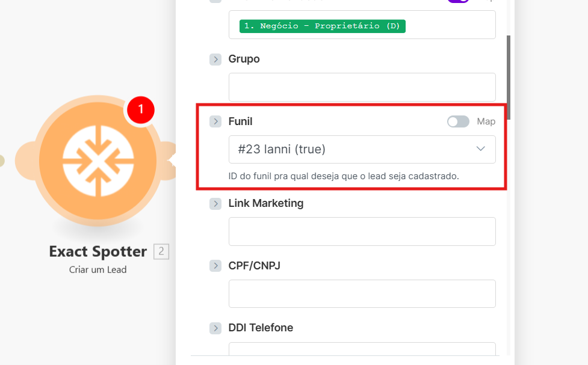Click the Grupo input field
The width and height of the screenshot is (588, 365).
click(362, 87)
